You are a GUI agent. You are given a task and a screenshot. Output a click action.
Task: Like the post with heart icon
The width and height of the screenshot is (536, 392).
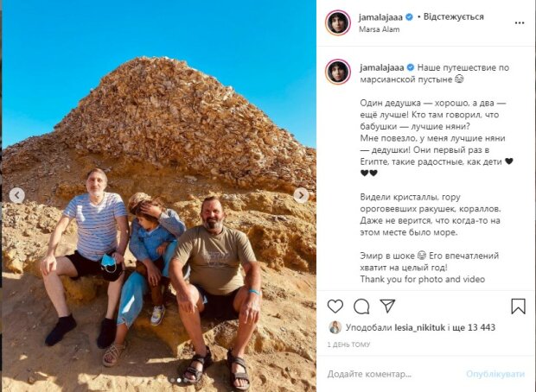[335, 307]
